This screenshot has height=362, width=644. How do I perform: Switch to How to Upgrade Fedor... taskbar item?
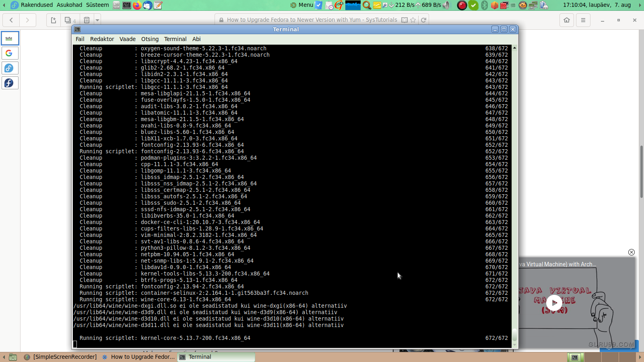(138, 357)
